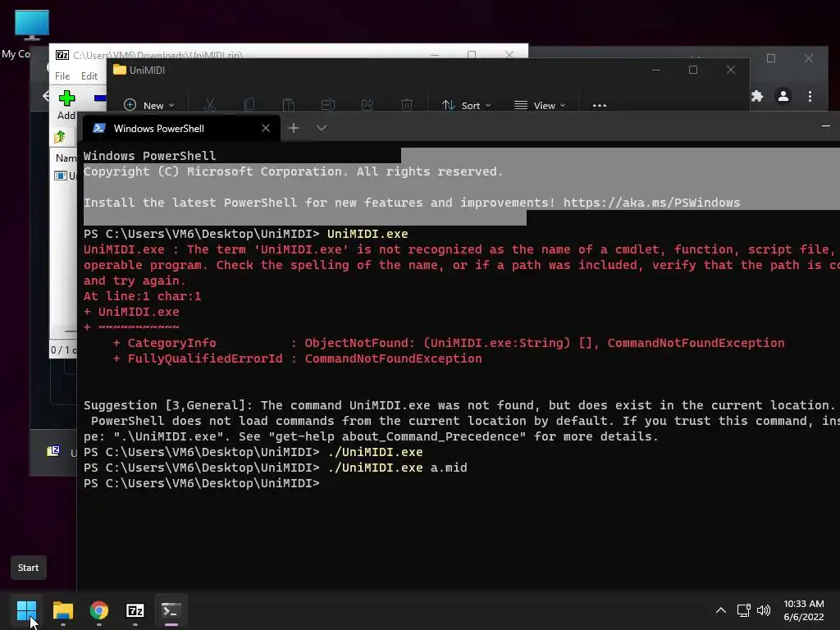840x630 pixels.
Task: Expand the terminal profile dropdown
Action: [x=322, y=128]
